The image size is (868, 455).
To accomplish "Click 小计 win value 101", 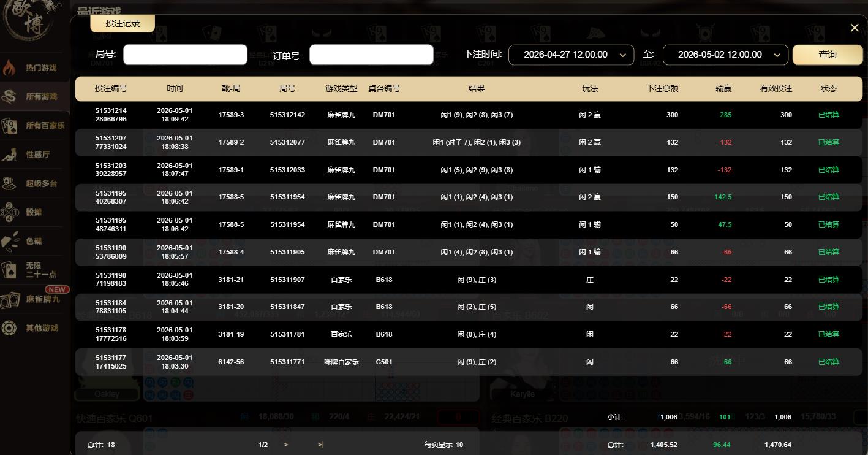I will point(725,417).
